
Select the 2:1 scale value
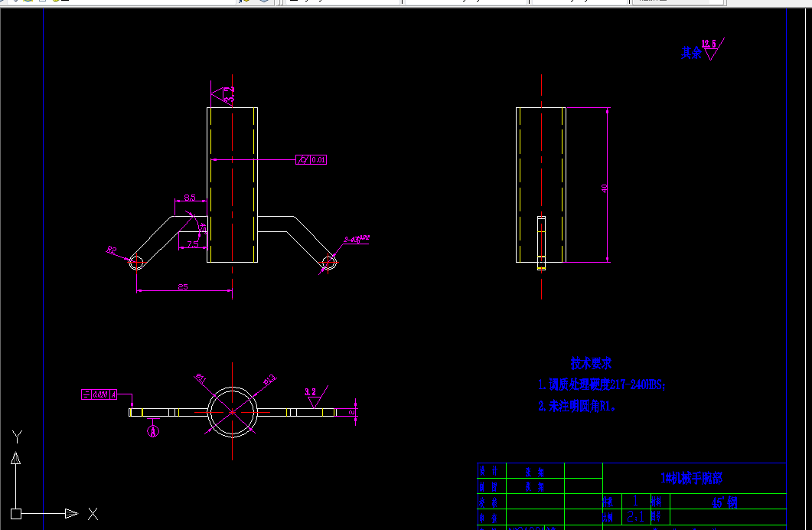(x=635, y=516)
